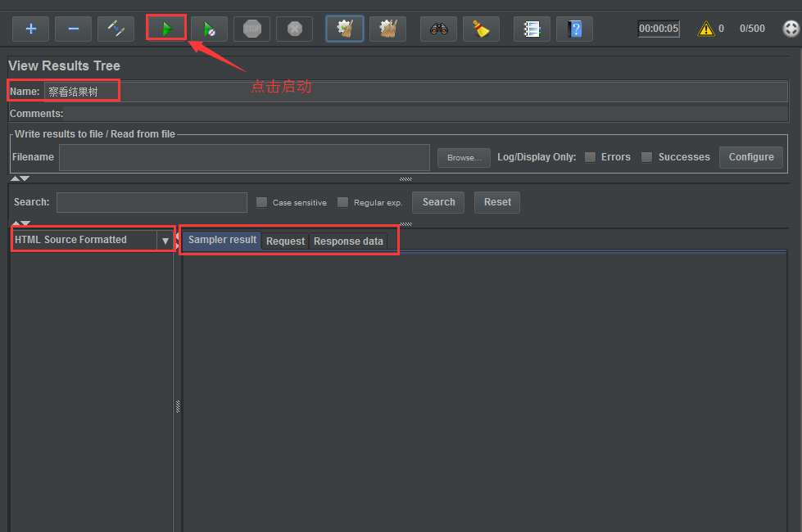Click the Search button
802x532 pixels.
click(438, 202)
